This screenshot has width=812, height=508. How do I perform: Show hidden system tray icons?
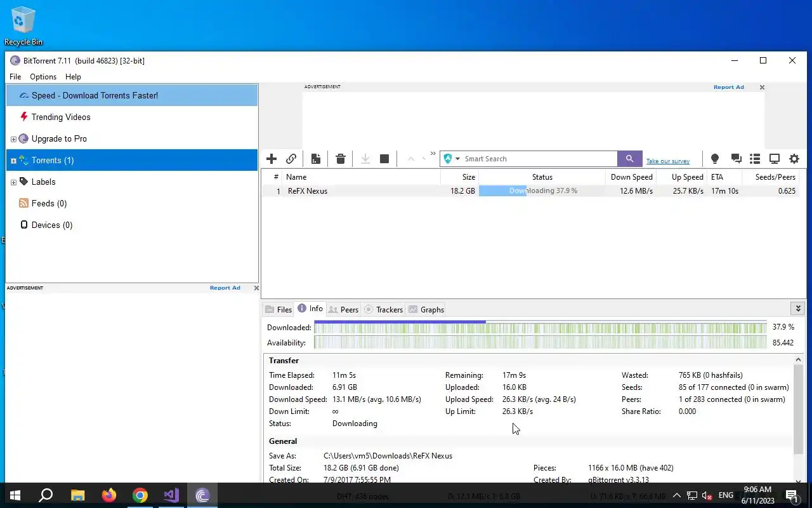click(676, 495)
